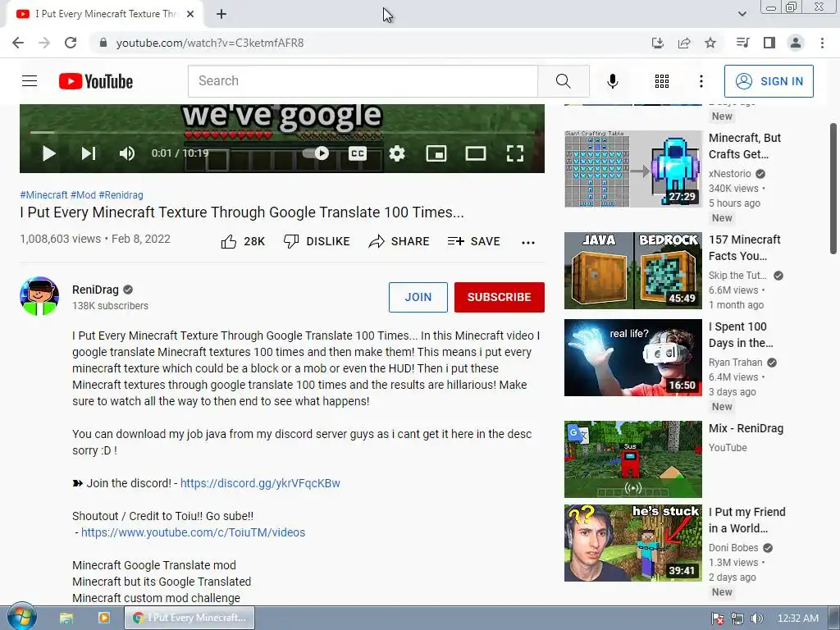Expand the tab search chevron

(742, 14)
